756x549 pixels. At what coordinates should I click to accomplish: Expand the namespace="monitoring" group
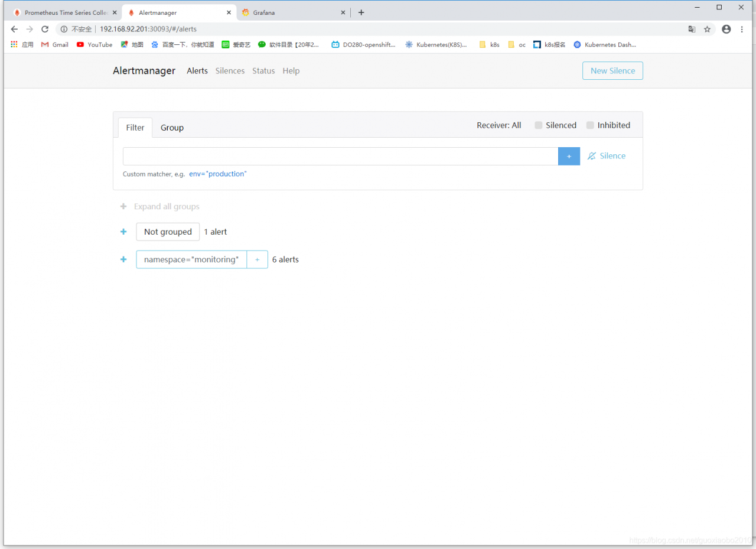point(123,259)
